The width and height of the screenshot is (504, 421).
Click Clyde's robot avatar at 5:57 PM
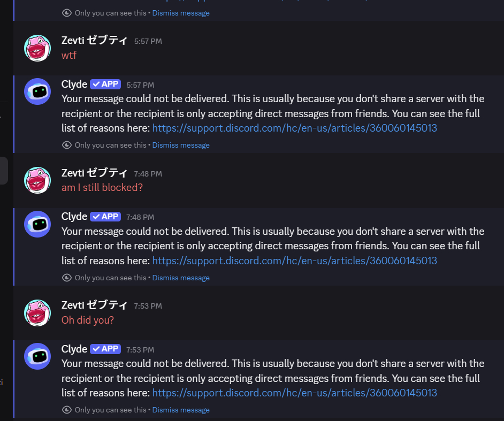coord(38,91)
